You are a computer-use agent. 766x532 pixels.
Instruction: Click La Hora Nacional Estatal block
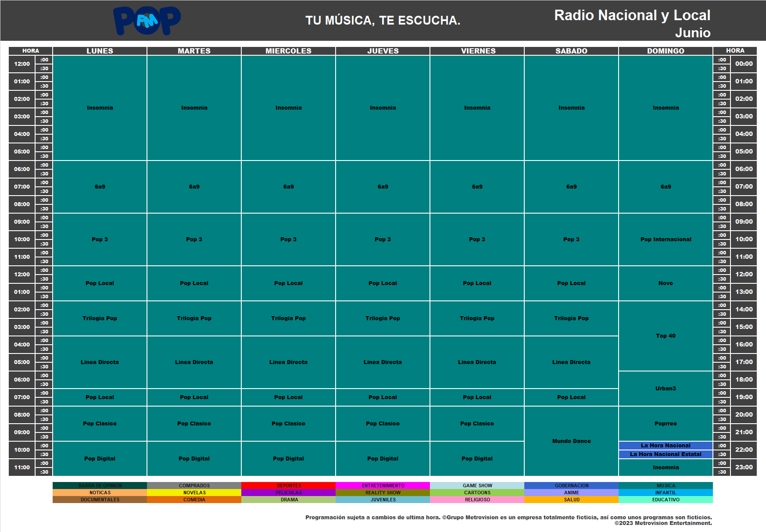coord(666,454)
